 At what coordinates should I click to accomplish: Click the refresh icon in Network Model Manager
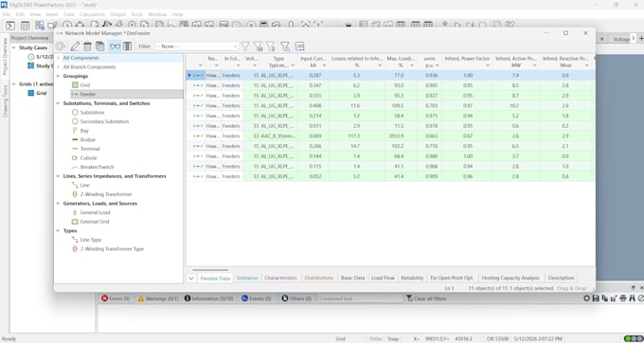(x=61, y=46)
